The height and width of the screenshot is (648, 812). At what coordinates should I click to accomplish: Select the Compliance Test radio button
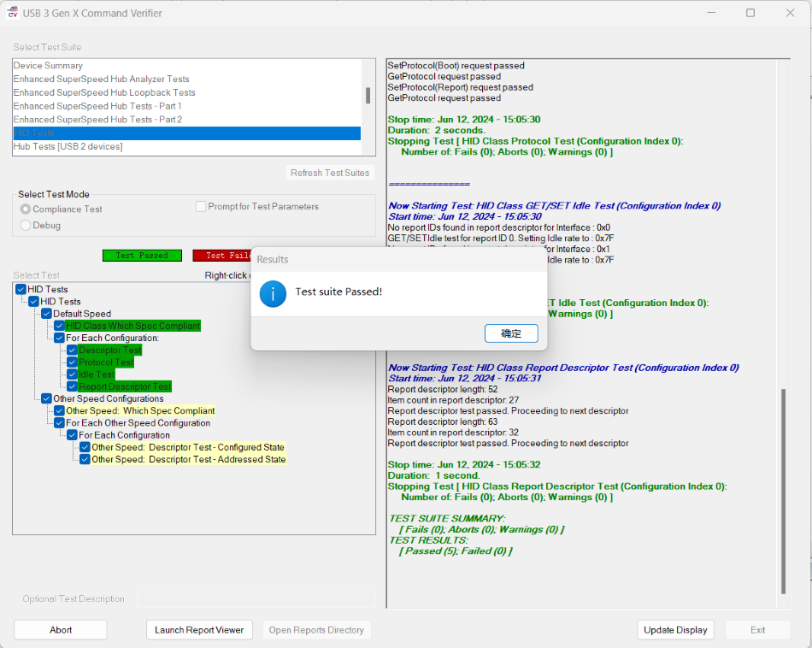tap(26, 209)
